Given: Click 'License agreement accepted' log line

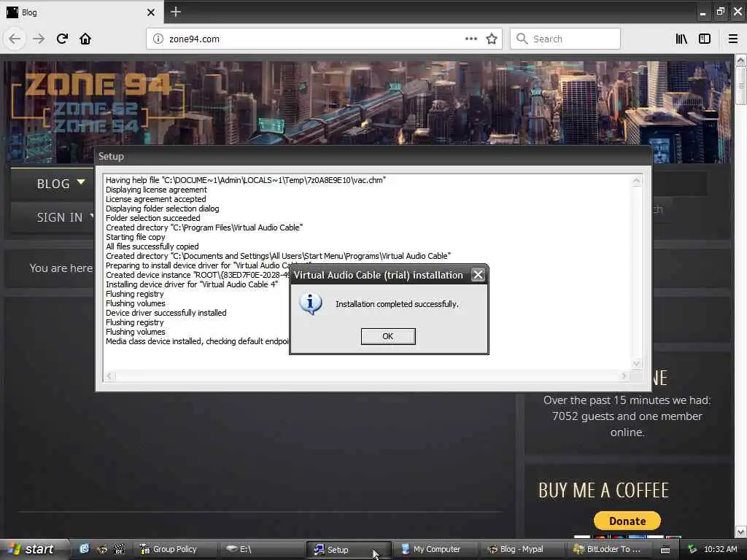Looking at the screenshot, I should click(x=156, y=199).
